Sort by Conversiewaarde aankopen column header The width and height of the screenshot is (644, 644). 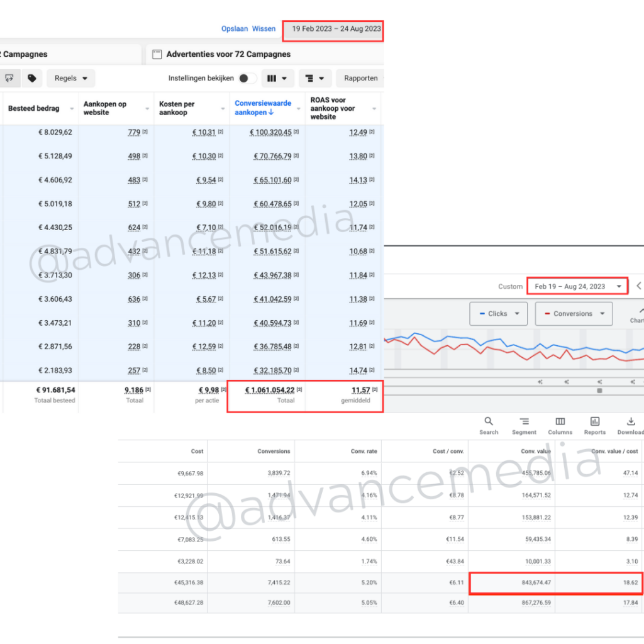pyautogui.click(x=263, y=108)
